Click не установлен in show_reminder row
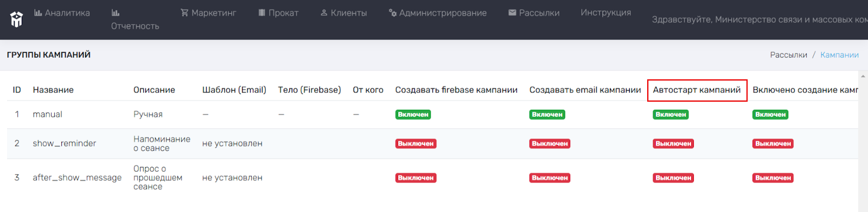This screenshot has width=868, height=212. click(232, 144)
